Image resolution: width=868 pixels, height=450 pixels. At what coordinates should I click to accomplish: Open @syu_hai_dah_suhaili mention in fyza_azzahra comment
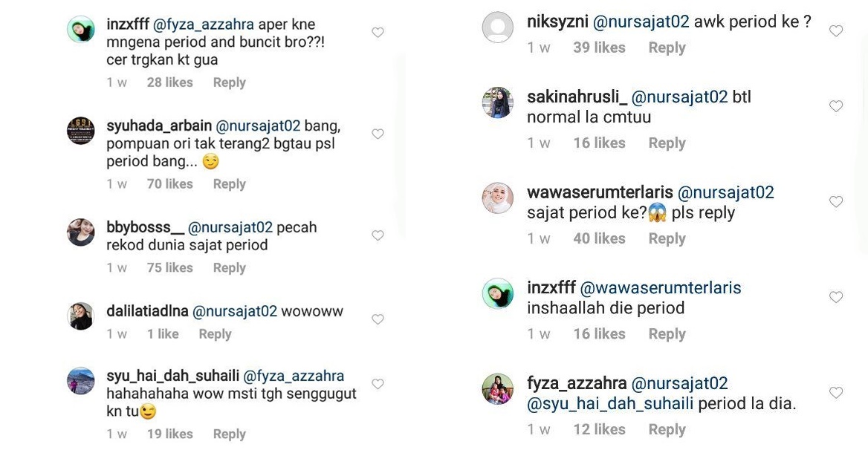click(x=610, y=404)
